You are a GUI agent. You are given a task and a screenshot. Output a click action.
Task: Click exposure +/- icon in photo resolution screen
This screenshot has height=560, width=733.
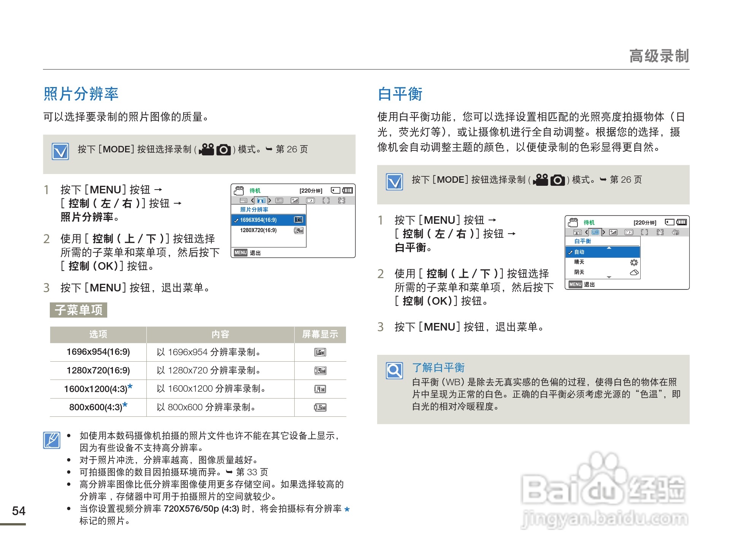click(x=295, y=200)
